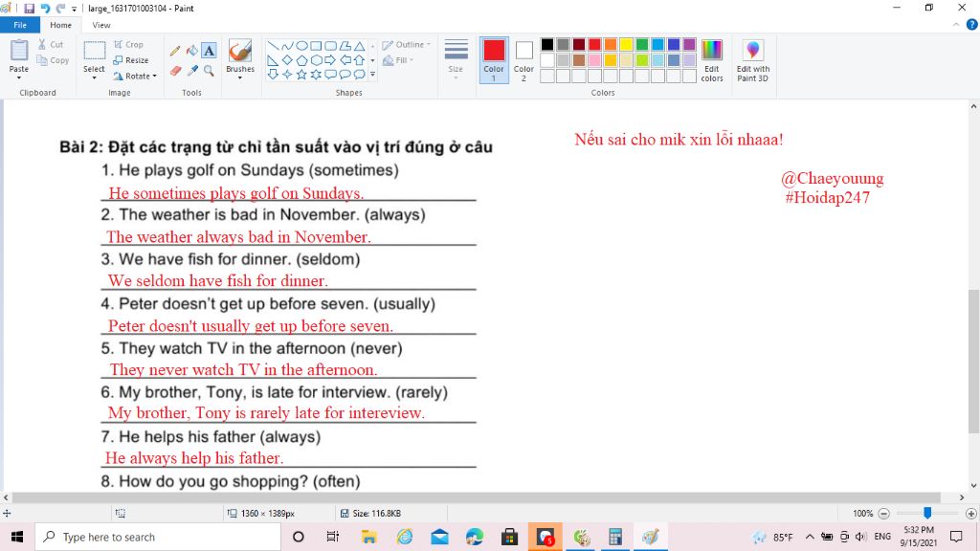Click the ENG language indicator
The height and width of the screenshot is (551, 980).
882,537
